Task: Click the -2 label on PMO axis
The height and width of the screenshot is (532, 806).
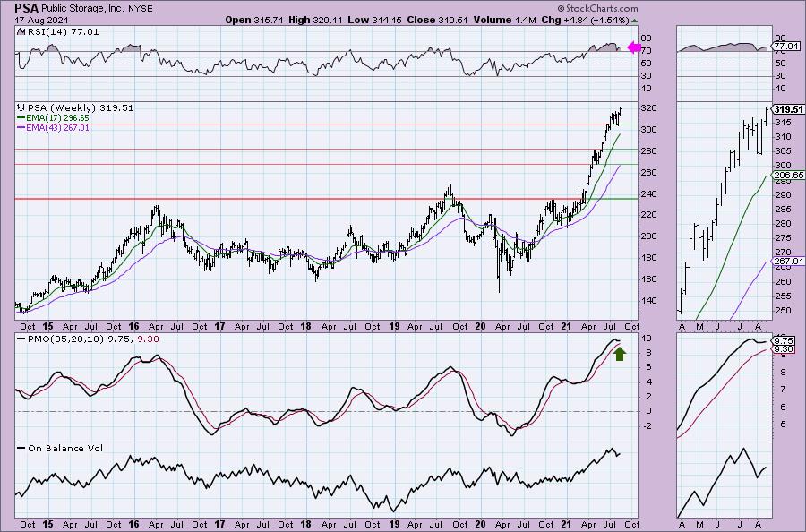Action: tap(646, 426)
